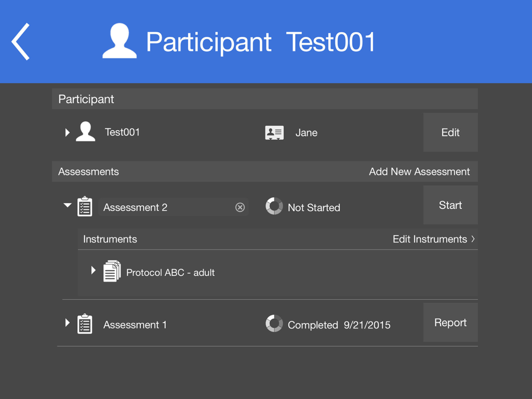Click the clear button in the Assessment 2 name field
532x399 pixels.
click(x=240, y=207)
